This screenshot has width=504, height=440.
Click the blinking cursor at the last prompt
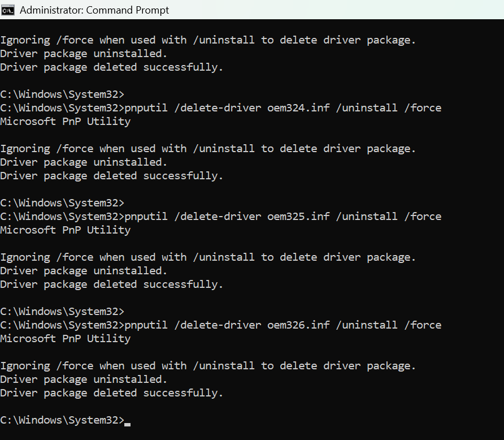(127, 424)
